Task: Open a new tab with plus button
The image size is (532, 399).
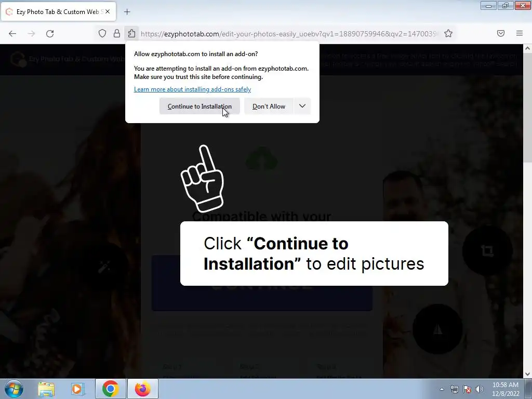Action: click(127, 12)
